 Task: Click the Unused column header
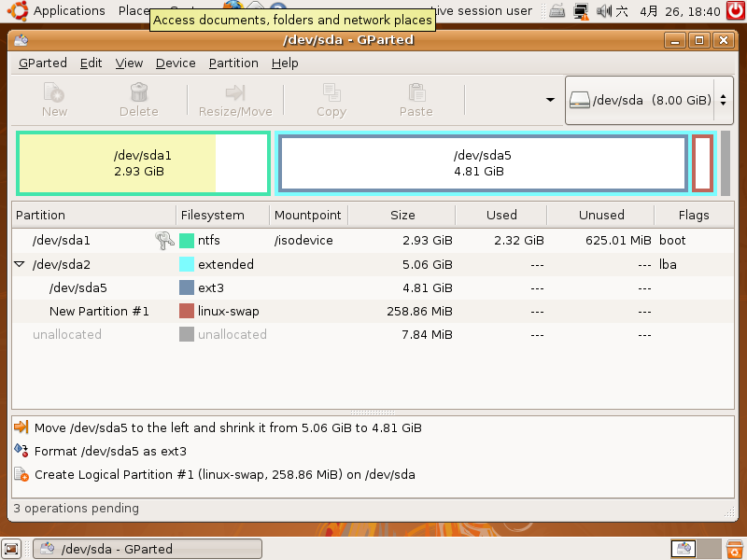[x=600, y=215]
